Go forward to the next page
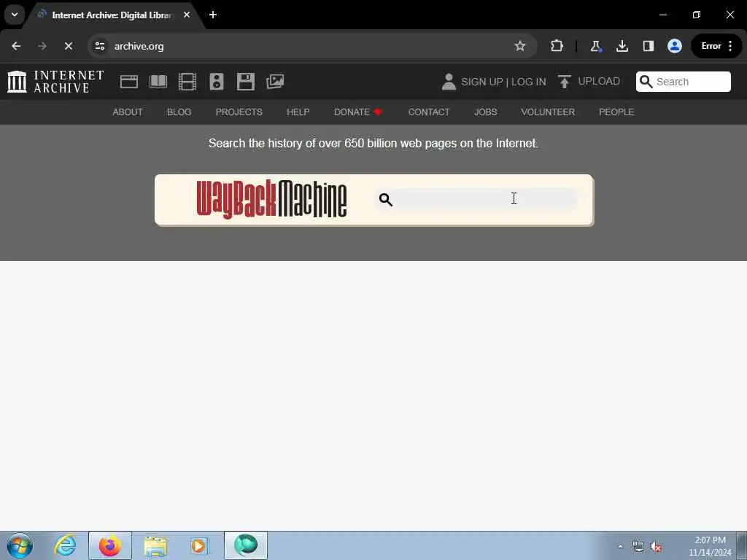Screen dimensions: 747x560 point(42,46)
